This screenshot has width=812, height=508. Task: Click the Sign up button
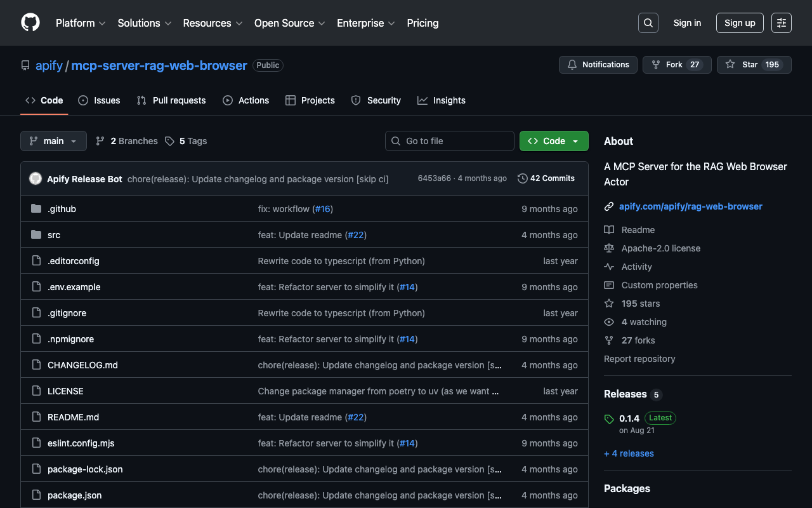pos(739,23)
